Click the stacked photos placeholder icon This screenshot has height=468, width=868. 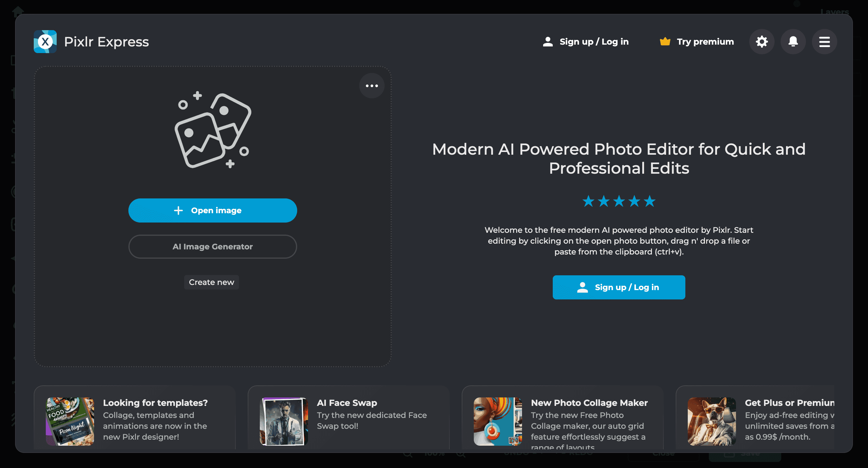(x=212, y=130)
